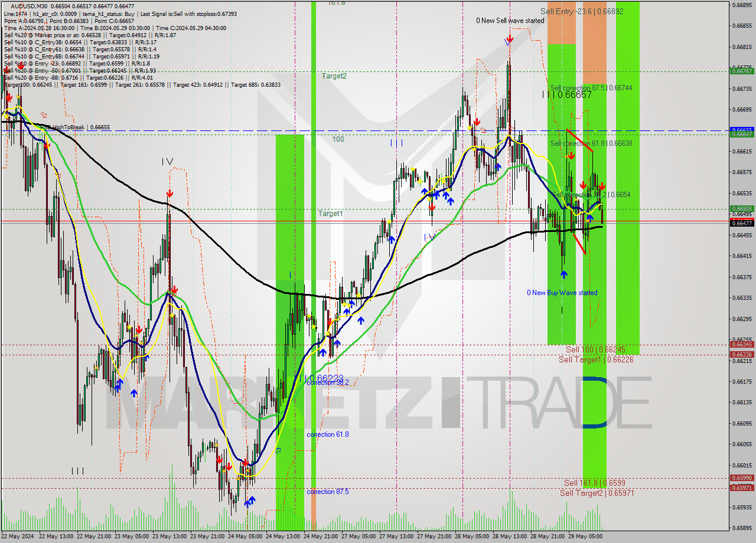Viewport: 756px width, 543px height.
Task: Click the '100' Fibonacci level label
Action: 338,139
